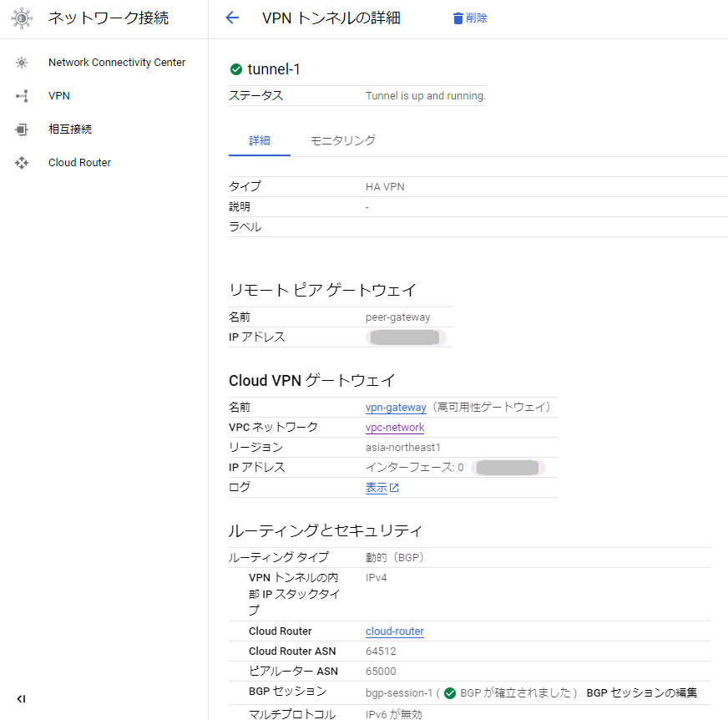Click the trash icon for 削除
This screenshot has height=720, width=728.
pos(458,18)
